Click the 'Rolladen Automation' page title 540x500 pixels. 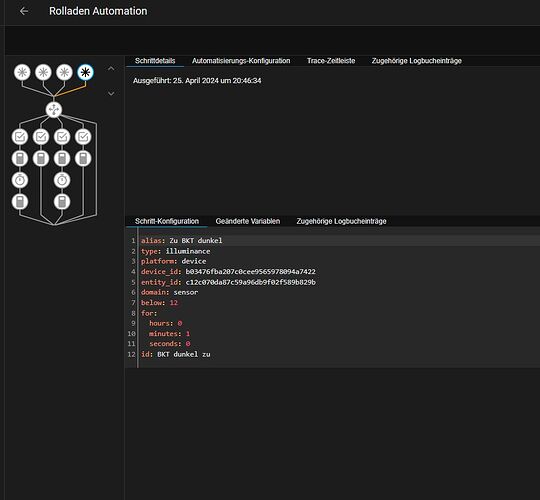(x=98, y=11)
